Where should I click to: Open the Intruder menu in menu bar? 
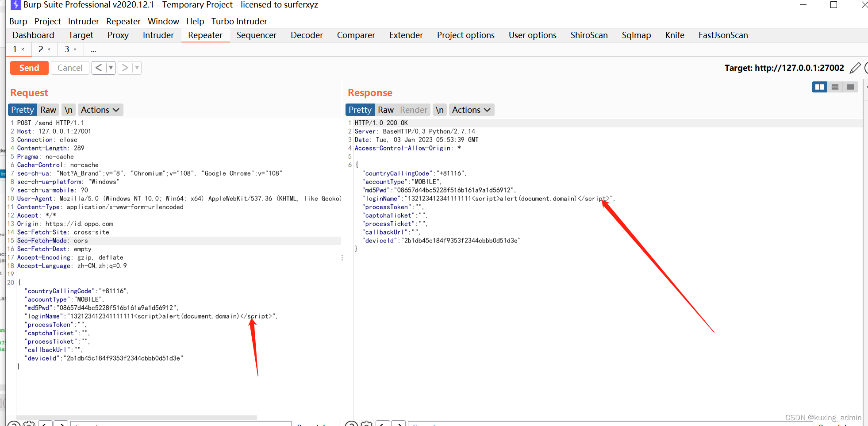pos(84,21)
